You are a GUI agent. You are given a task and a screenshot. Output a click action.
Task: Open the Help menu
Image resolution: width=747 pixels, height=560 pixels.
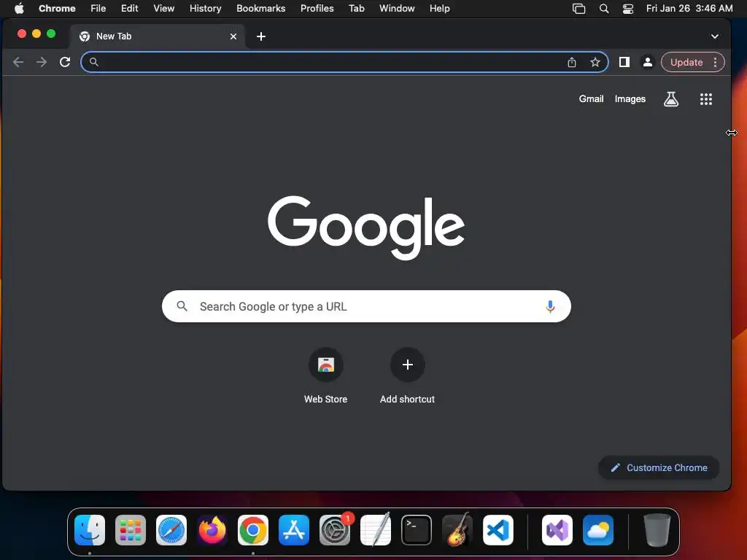pyautogui.click(x=439, y=8)
